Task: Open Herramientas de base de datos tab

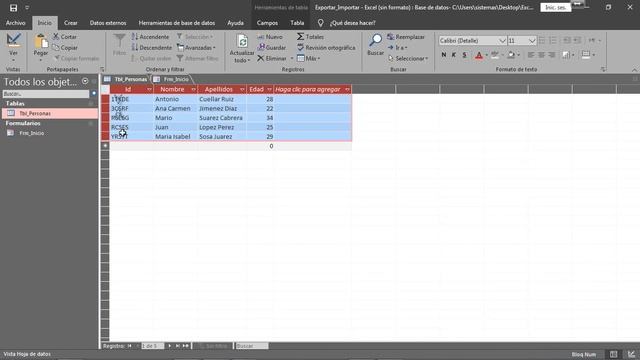Action: (177, 23)
